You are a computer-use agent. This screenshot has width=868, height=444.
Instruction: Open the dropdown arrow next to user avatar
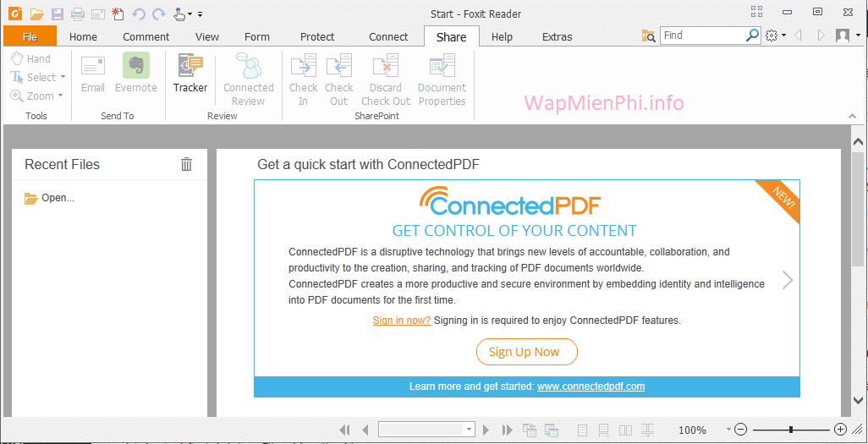point(858,36)
